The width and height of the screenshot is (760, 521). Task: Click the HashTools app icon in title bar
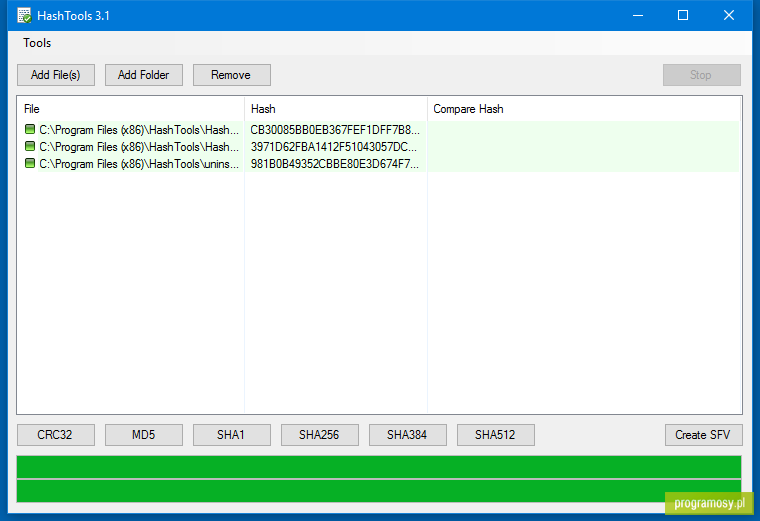click(24, 16)
